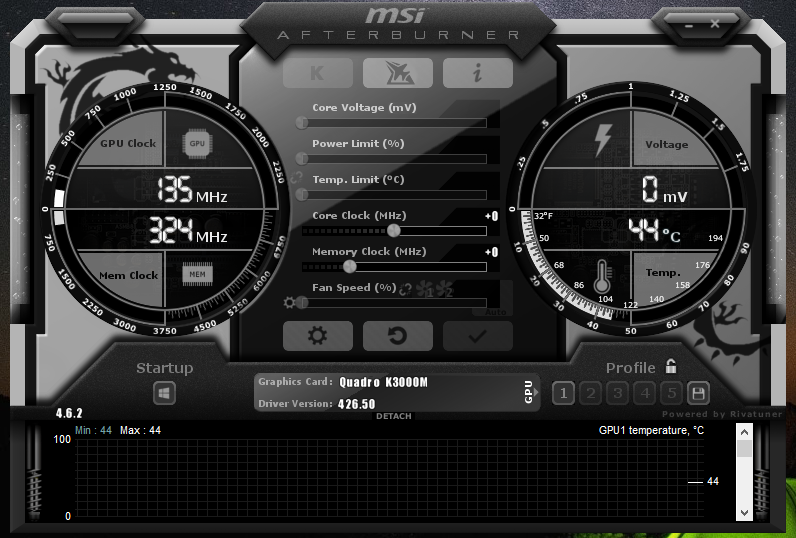Save profile using the floppy disk icon
Screen dimensions: 796x538
pos(698,393)
